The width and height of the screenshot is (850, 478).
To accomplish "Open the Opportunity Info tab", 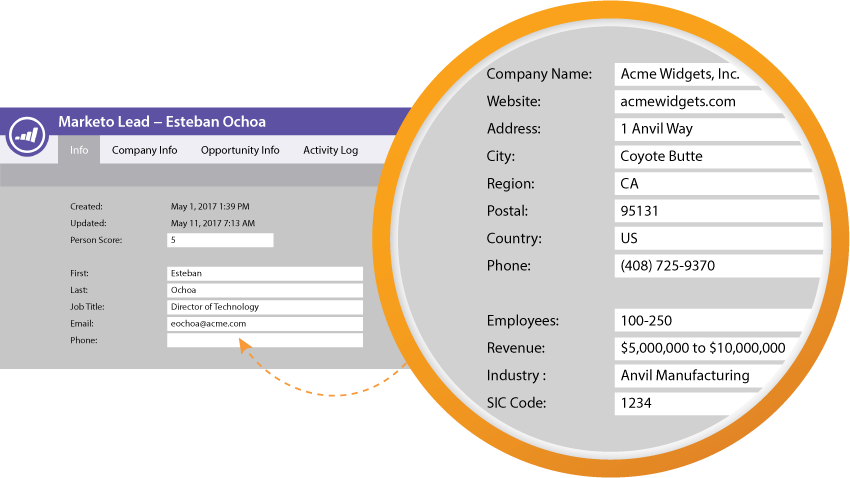I will point(240,150).
